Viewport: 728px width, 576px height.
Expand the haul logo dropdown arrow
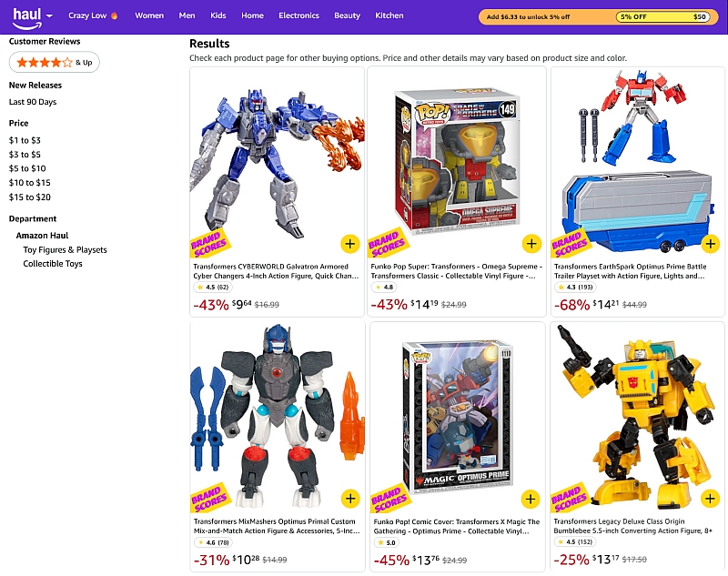click(49, 15)
